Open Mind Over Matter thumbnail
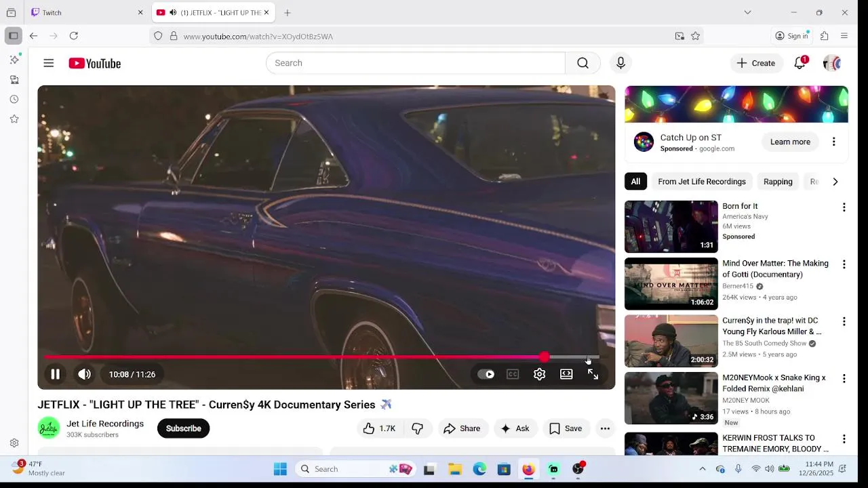 pyautogui.click(x=671, y=283)
